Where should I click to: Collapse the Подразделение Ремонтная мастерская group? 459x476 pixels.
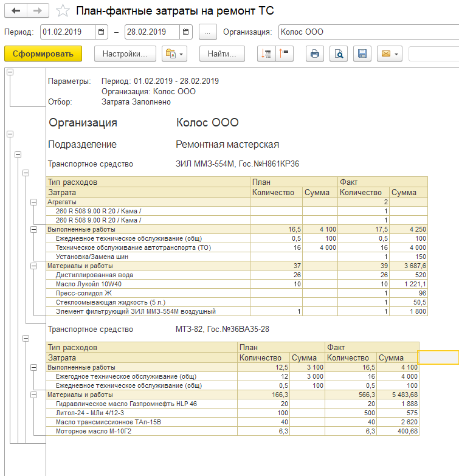click(18, 155)
